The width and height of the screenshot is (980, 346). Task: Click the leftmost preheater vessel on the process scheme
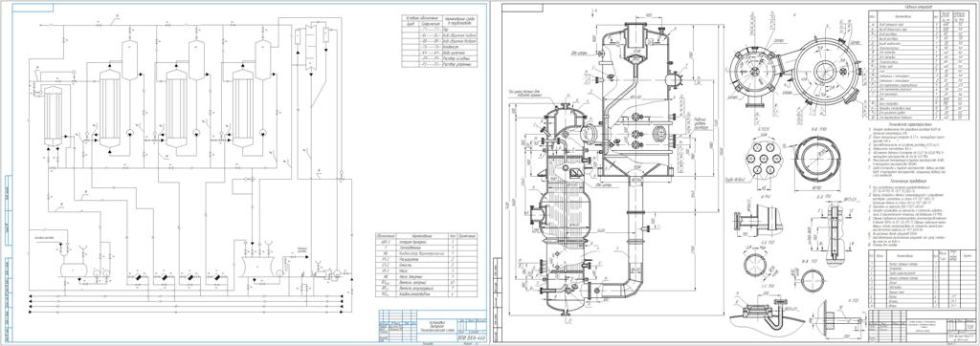[x=53, y=117]
